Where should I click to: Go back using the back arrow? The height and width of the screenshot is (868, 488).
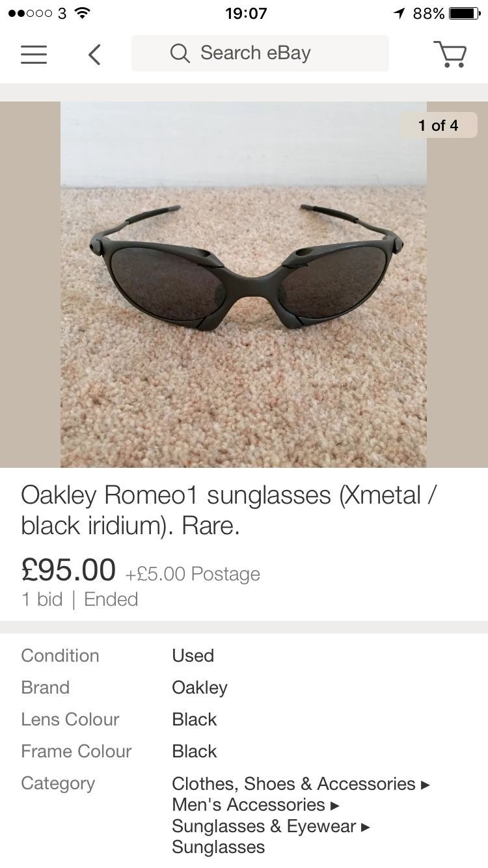(x=95, y=54)
